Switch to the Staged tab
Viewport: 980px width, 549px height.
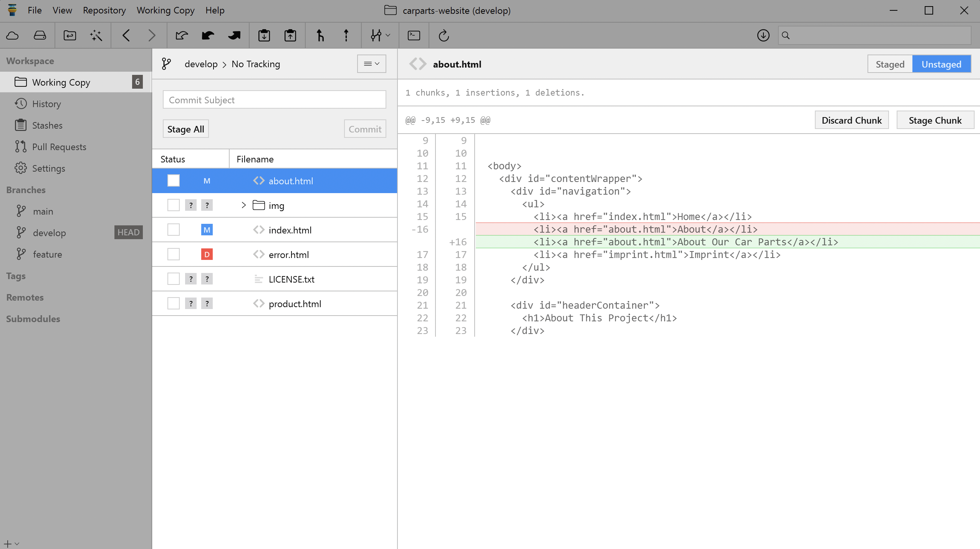point(890,64)
